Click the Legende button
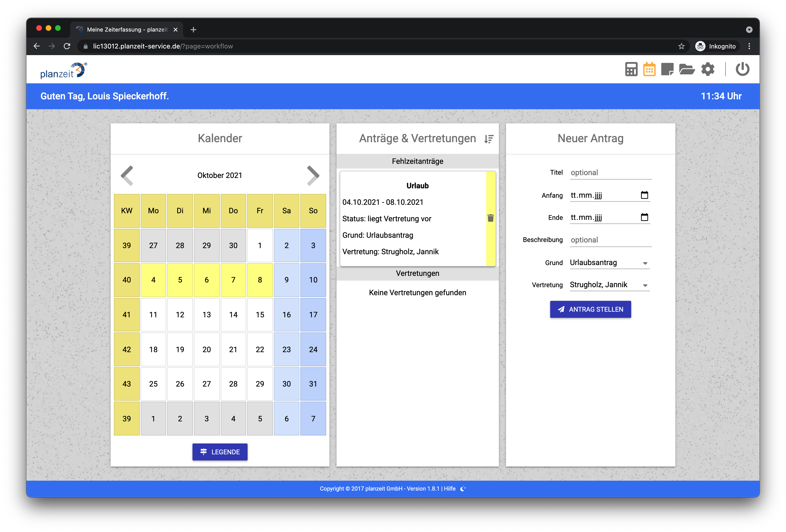 tap(220, 452)
